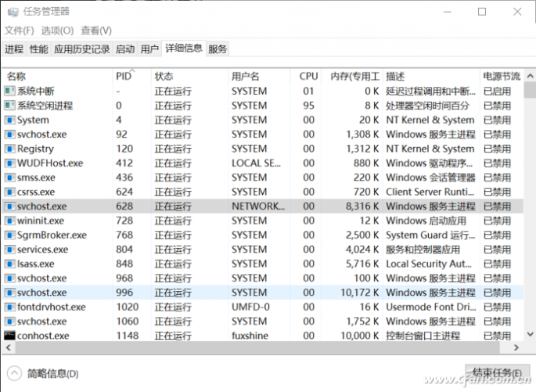The width and height of the screenshot is (536, 392).
Task: Click the csrss.exe process icon
Action: click(9, 192)
